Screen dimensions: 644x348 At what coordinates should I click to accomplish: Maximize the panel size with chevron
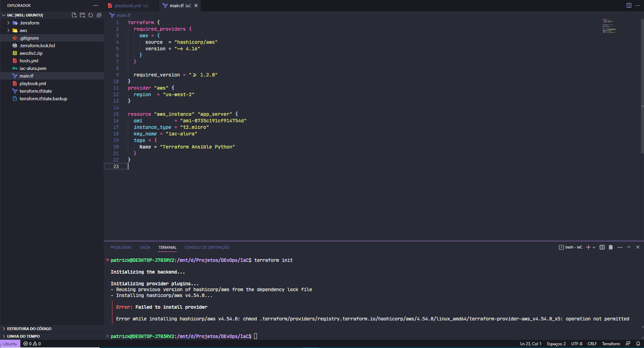(x=629, y=247)
